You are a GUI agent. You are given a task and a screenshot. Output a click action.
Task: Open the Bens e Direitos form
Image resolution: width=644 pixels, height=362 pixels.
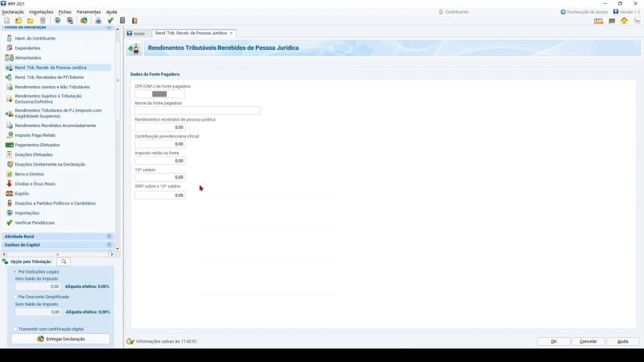click(x=29, y=174)
